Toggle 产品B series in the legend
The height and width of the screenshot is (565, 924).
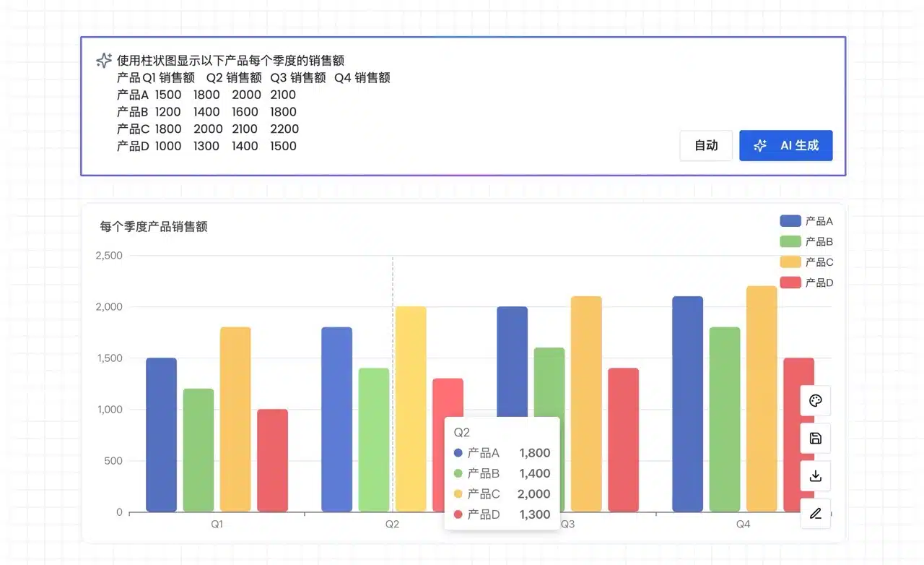coord(806,241)
